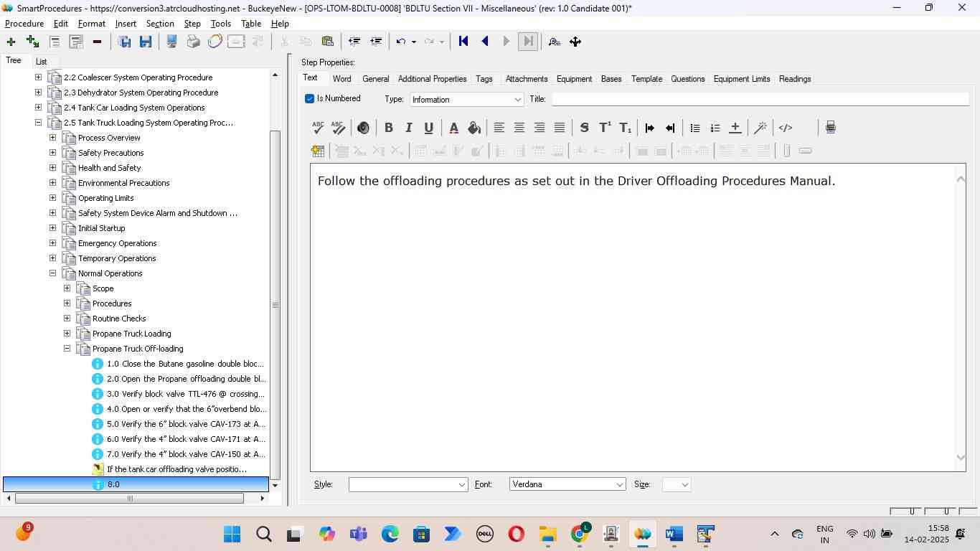Apply superscript formatting icon
The height and width of the screenshot is (551, 980).
605,128
